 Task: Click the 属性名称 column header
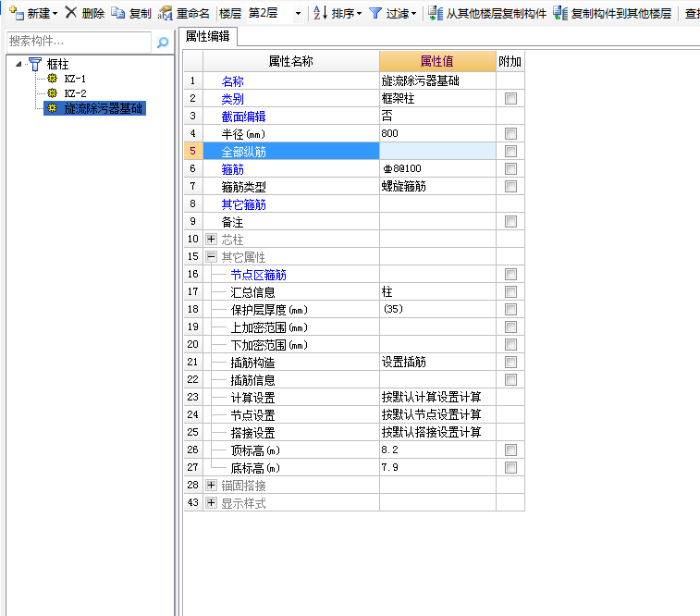pos(291,61)
